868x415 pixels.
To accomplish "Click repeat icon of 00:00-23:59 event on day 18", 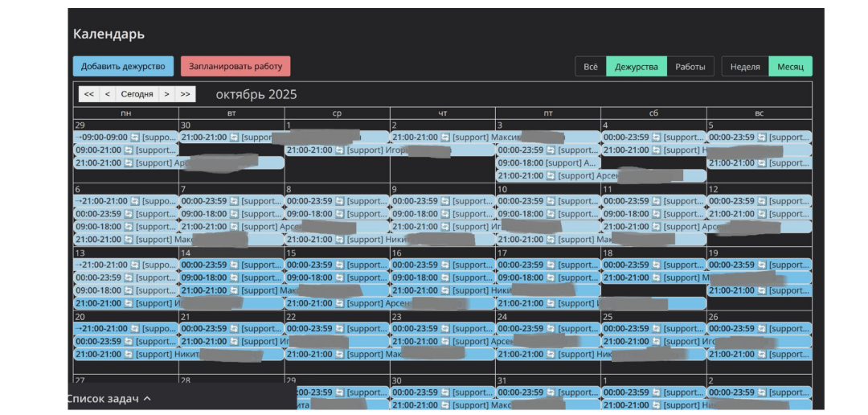I will 657,265.
